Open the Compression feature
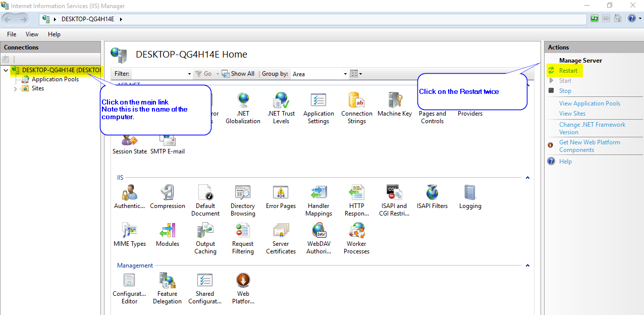This screenshot has height=315, width=644. [168, 197]
